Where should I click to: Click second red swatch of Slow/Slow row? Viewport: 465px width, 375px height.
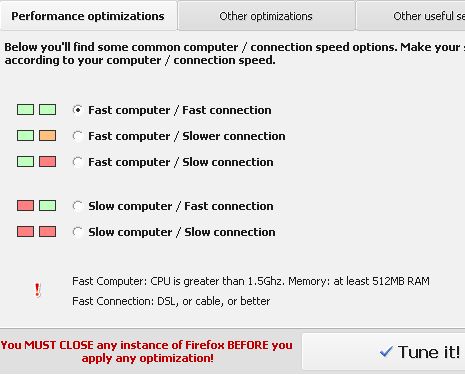[x=47, y=232]
